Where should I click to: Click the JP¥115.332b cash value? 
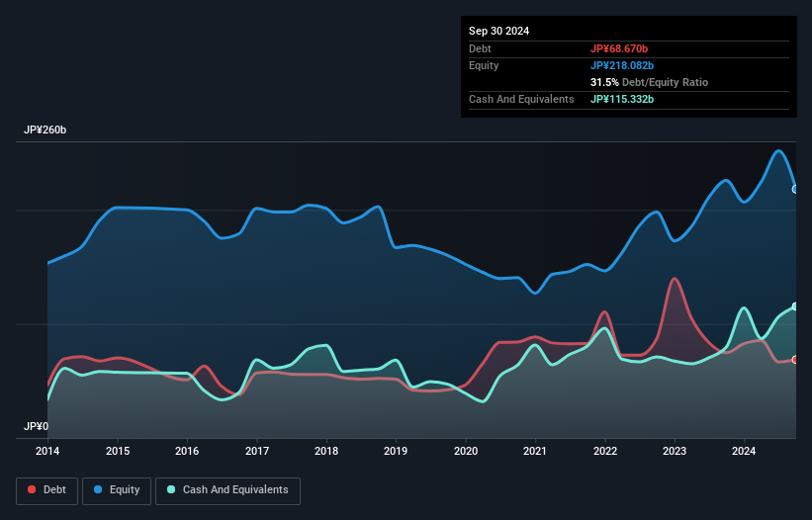pos(622,99)
